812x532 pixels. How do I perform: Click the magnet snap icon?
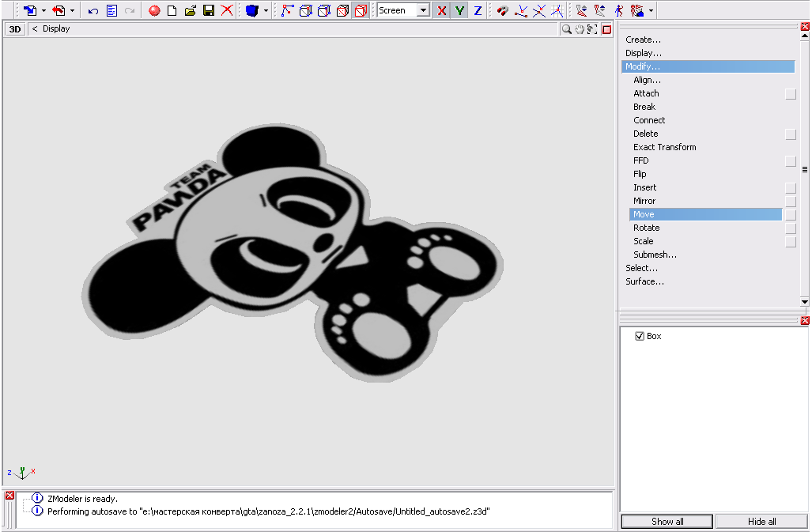click(502, 10)
